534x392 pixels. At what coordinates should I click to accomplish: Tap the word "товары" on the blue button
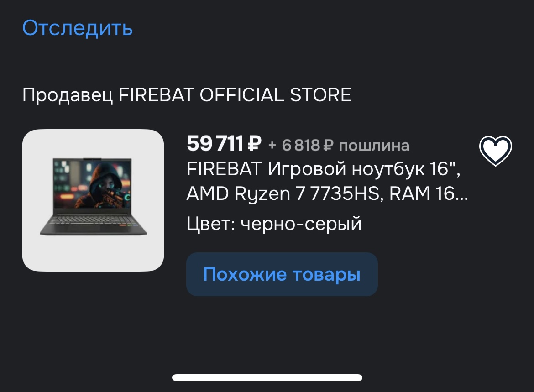[326, 274]
